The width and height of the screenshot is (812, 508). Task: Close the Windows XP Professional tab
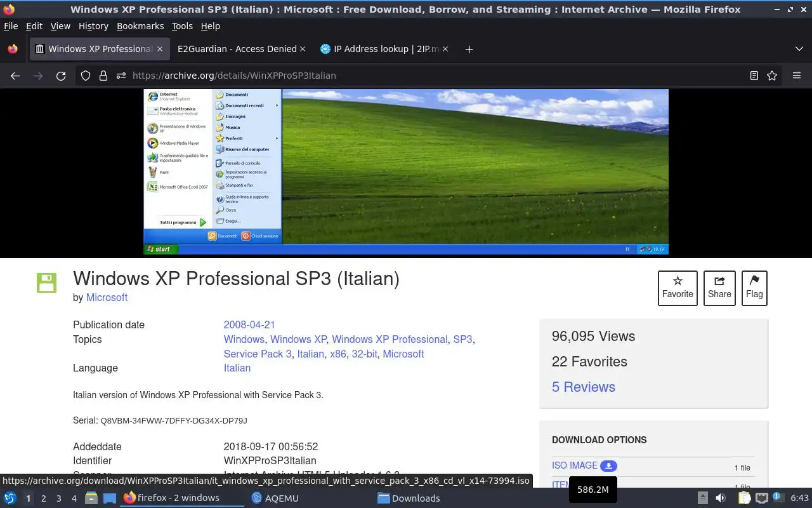pos(160,49)
